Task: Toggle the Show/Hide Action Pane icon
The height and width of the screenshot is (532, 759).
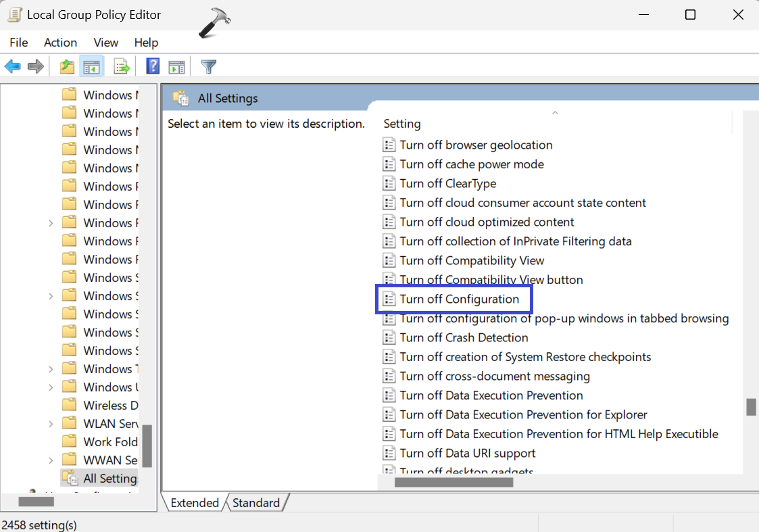Action: tap(177, 66)
